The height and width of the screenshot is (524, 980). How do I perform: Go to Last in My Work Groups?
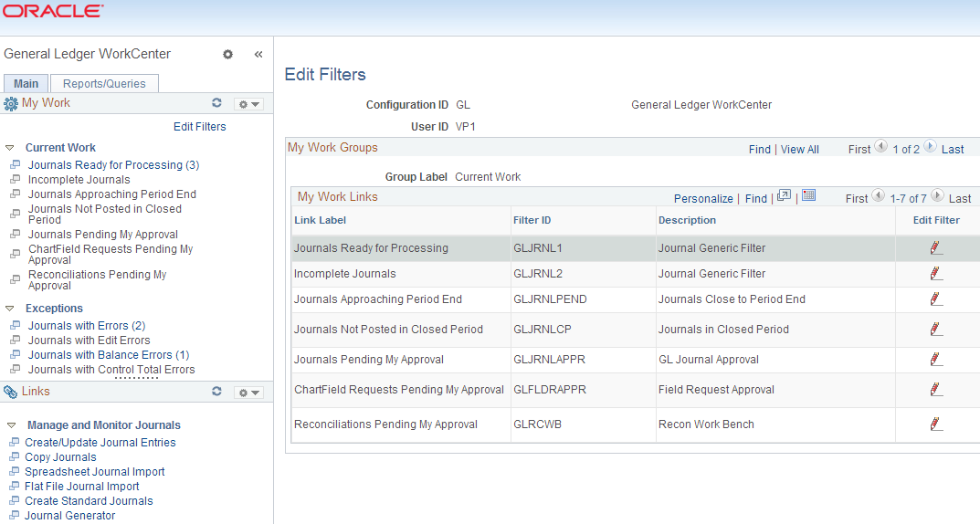(953, 150)
